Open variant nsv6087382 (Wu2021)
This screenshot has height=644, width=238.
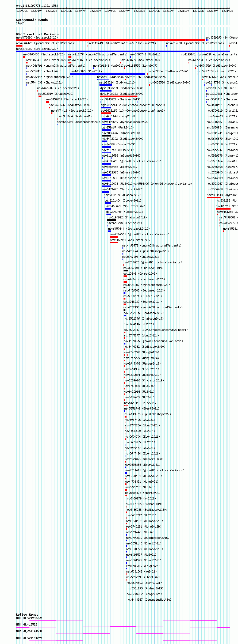tap(141, 43)
